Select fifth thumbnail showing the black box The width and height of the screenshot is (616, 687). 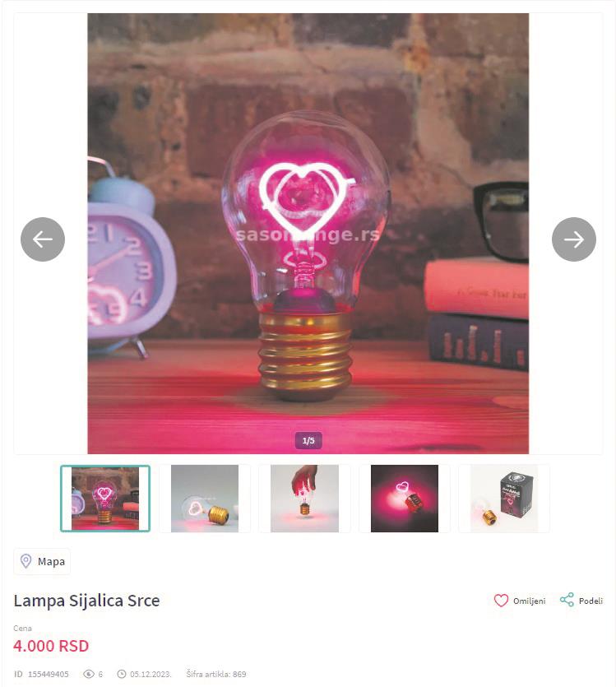[504, 499]
